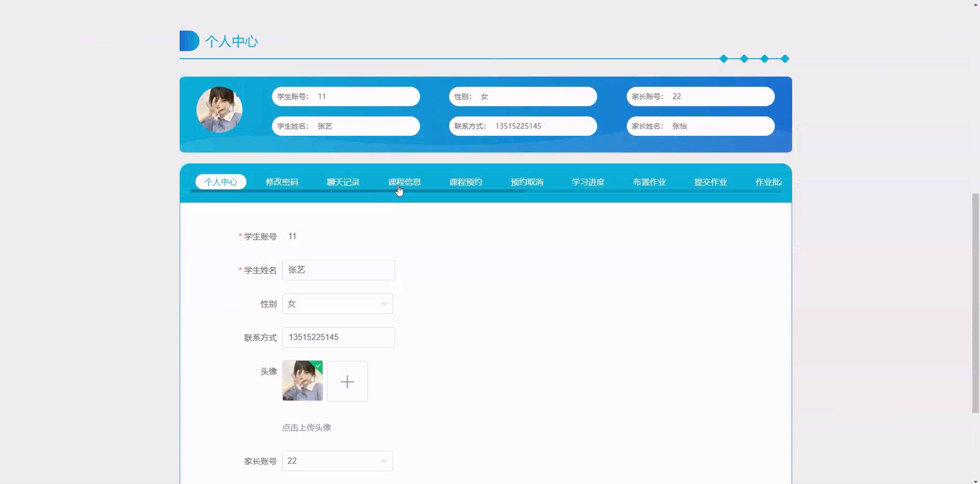Open the 家长账号 parent account dropdown

point(337,461)
